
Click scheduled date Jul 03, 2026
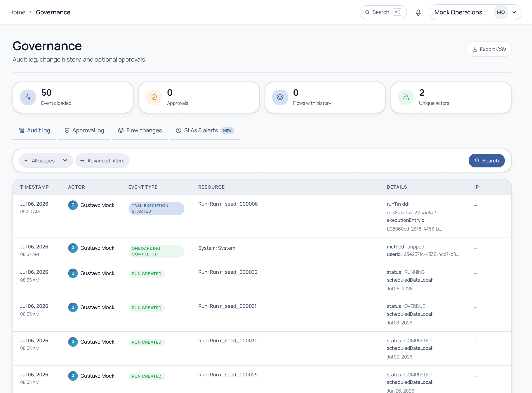399,323
